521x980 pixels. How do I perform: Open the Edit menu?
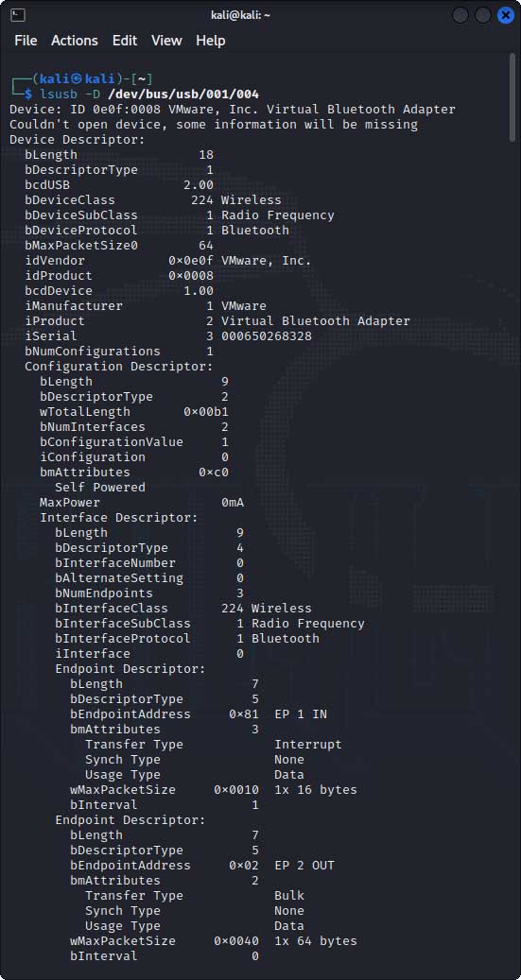(125, 41)
